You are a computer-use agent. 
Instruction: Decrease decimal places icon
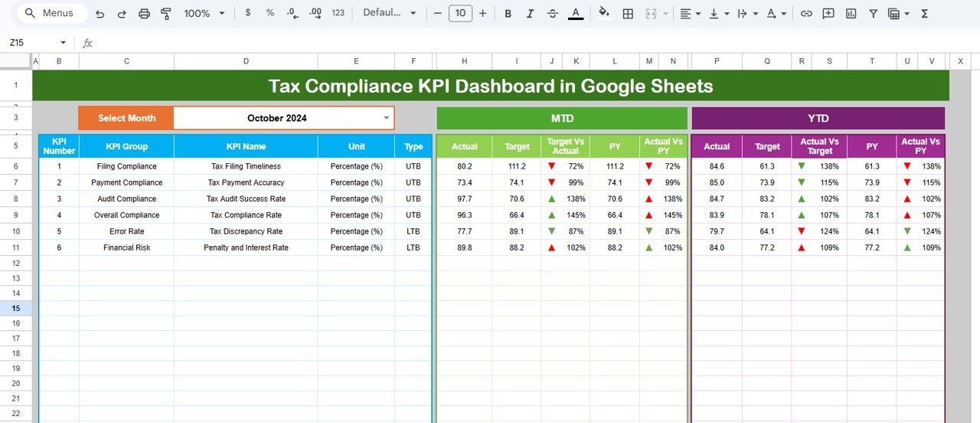click(292, 13)
